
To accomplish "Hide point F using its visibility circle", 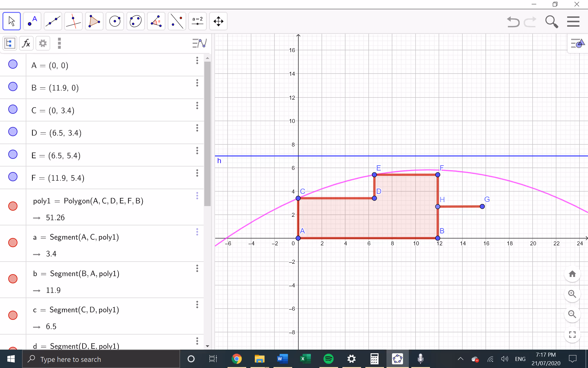I will pos(13,177).
